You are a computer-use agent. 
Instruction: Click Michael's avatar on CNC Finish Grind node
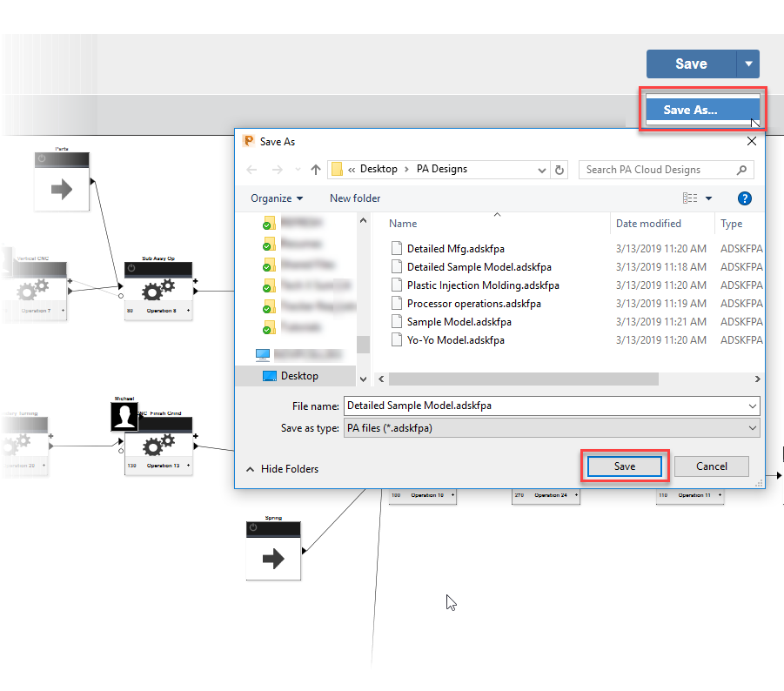coord(124,416)
